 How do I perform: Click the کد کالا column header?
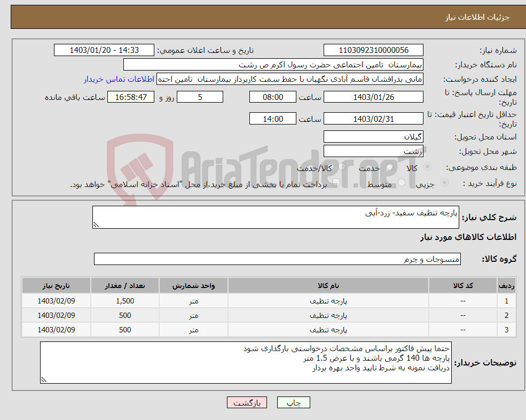[x=463, y=286]
